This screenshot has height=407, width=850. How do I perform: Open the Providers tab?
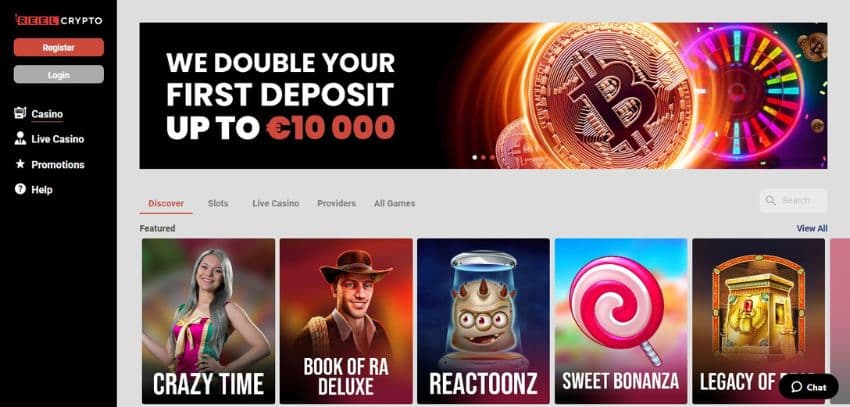336,204
